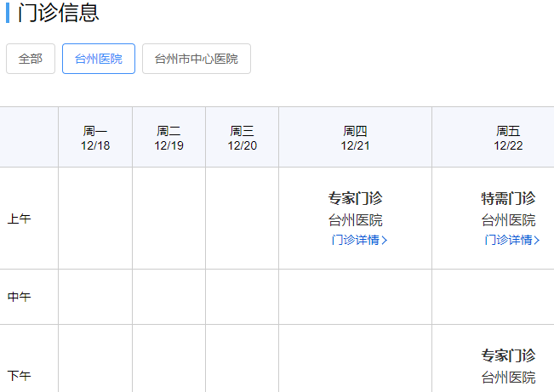Click chevron arrow beside Thursday's 门诊详情
The width and height of the screenshot is (554, 392).
pyautogui.click(x=385, y=241)
